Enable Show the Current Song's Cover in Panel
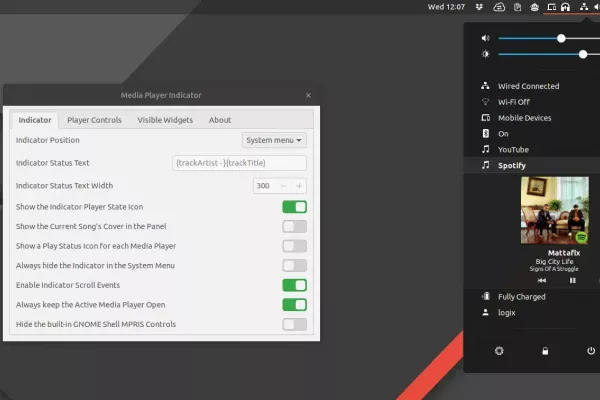The image size is (600, 400). [x=294, y=226]
